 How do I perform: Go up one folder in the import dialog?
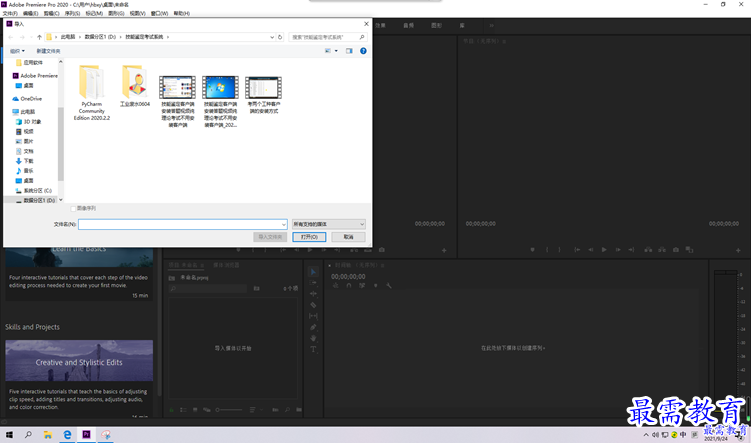tap(39, 37)
